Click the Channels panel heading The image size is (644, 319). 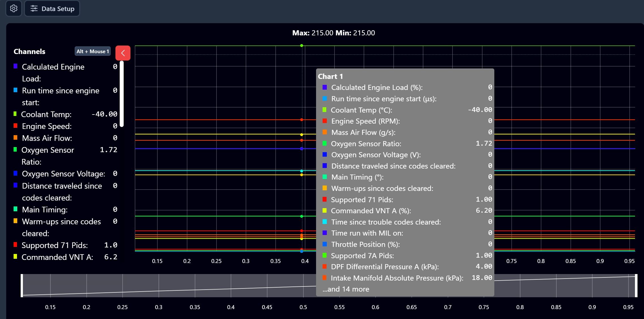[29, 51]
